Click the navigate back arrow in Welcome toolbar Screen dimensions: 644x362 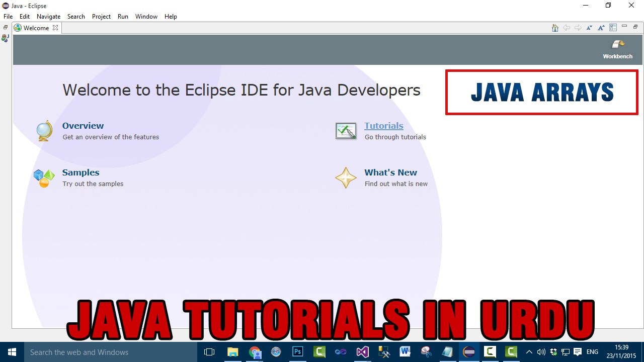[567, 28]
